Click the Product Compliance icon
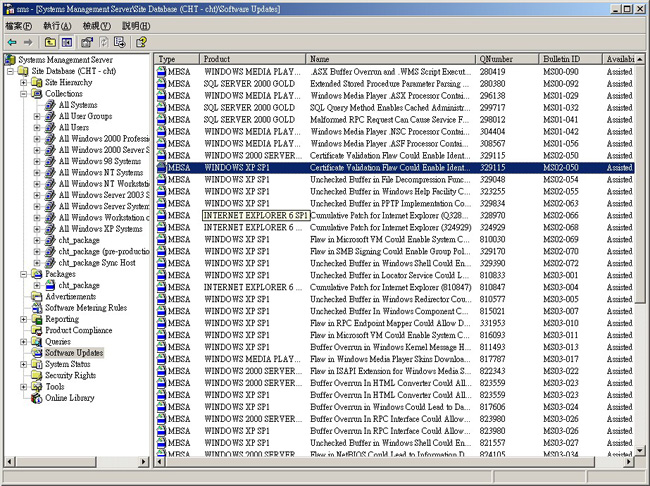 pos(37,330)
